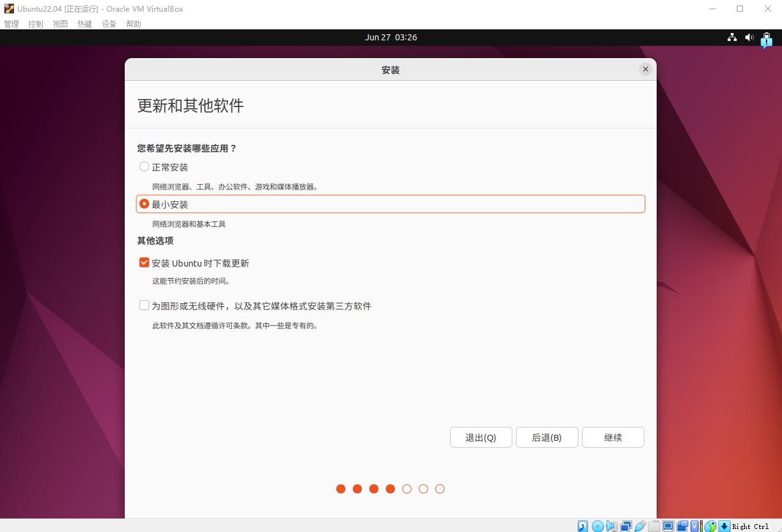Screen dimensions: 782x532
Task: Uncheck 安装 Ubuntu 时下载更新 checkbox
Action: [x=144, y=263]
